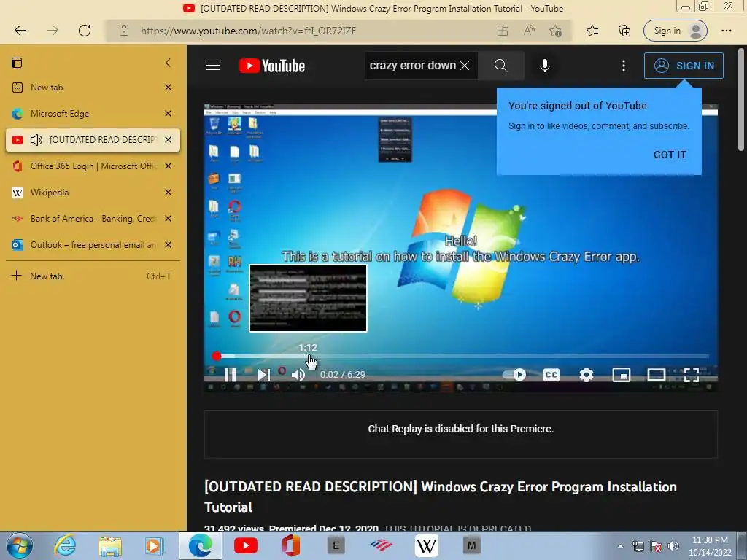Open YouTube settings three-dot menu
Image resolution: width=747 pixels, height=560 pixels.
click(x=624, y=66)
